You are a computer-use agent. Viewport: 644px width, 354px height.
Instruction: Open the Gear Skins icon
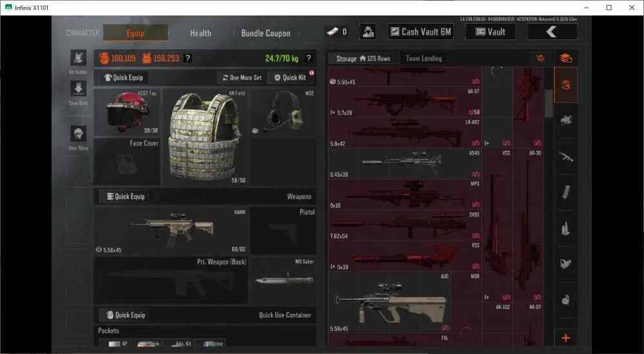coord(78,133)
